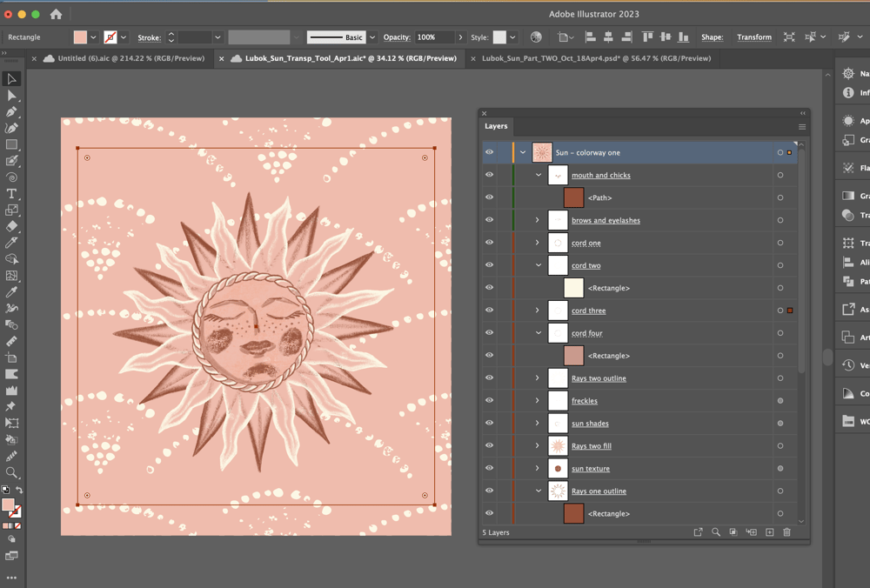The width and height of the screenshot is (870, 588).
Task: Hide the brows and eyelashes layer
Action: (x=489, y=220)
